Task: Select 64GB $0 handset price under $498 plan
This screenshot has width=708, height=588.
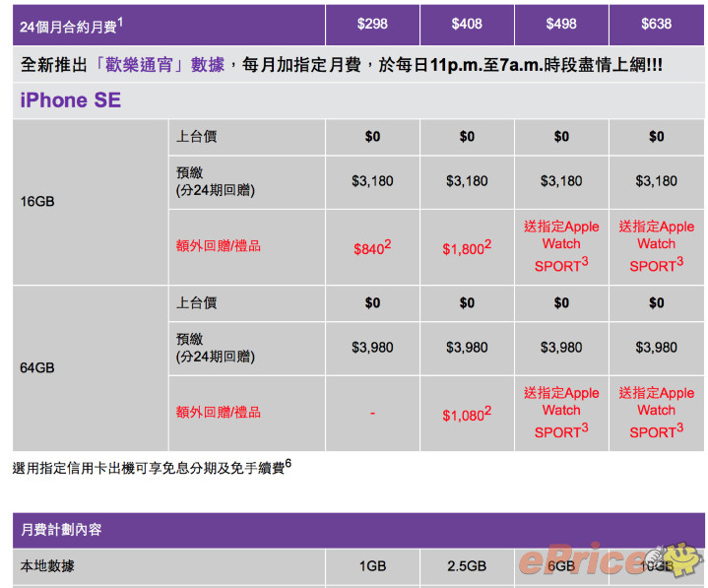Action: tap(561, 302)
